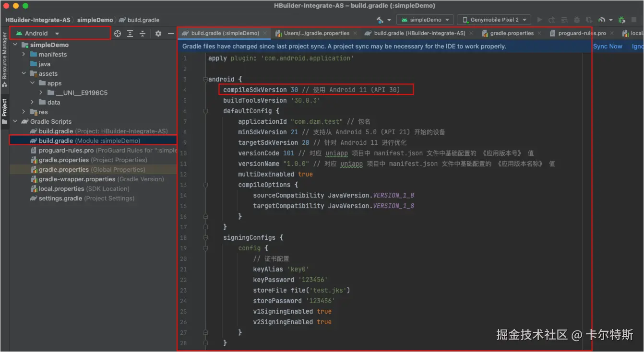The image size is (644, 352).
Task: Open the Genymobile Pixel 2 device selector
Action: coord(494,20)
